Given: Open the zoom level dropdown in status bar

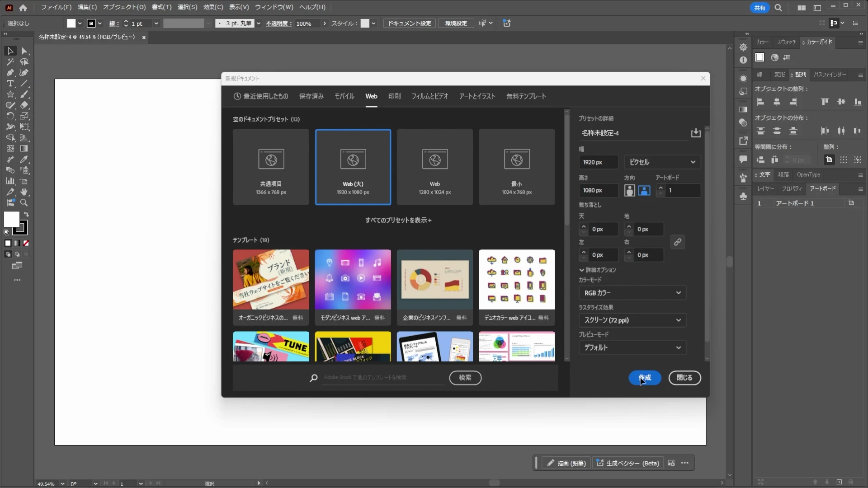Looking at the screenshot, I should click(62, 483).
